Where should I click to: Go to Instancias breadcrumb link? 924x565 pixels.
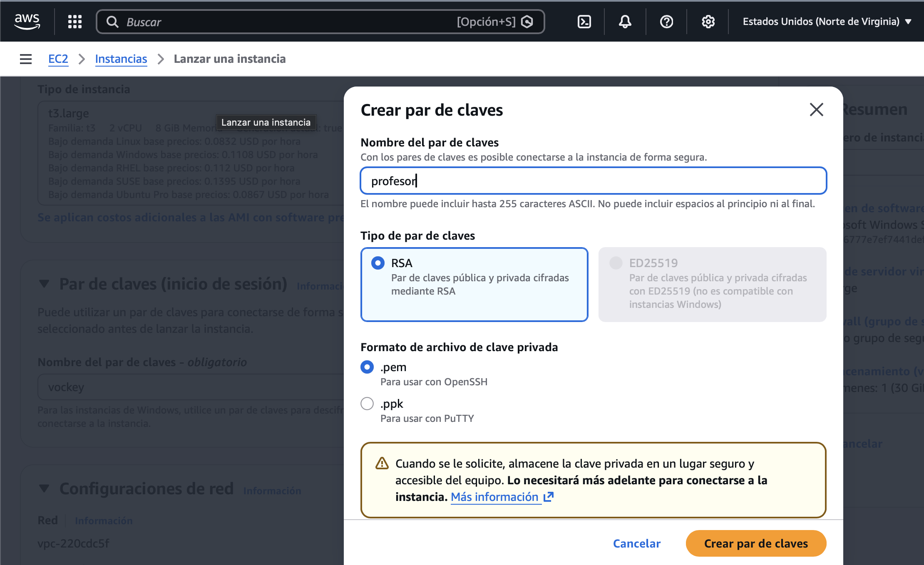point(121,59)
